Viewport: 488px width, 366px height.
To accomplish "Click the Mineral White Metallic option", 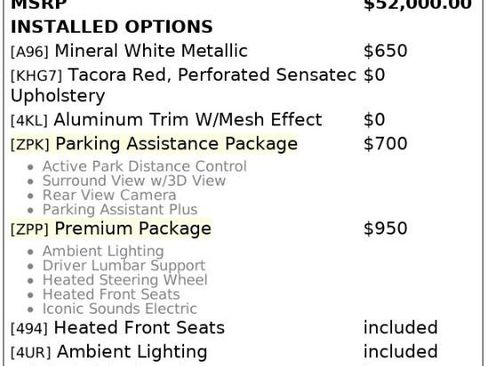I will tap(151, 51).
